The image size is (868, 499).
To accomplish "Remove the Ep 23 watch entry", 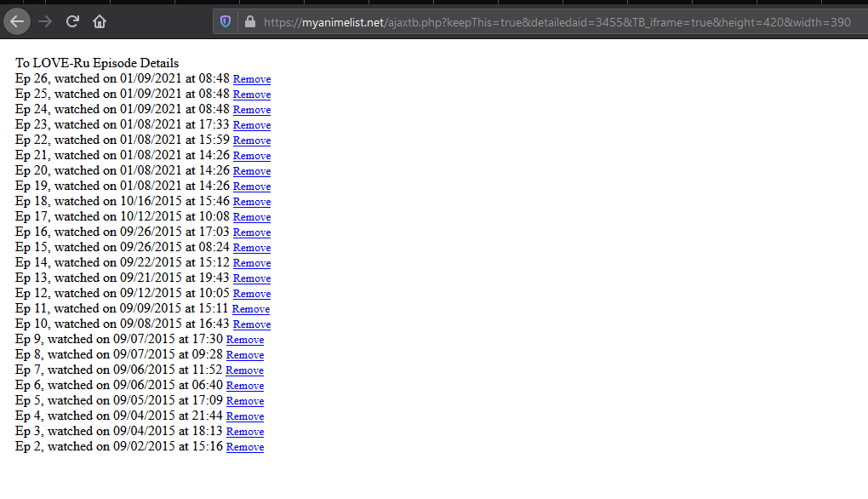I will tap(252, 125).
